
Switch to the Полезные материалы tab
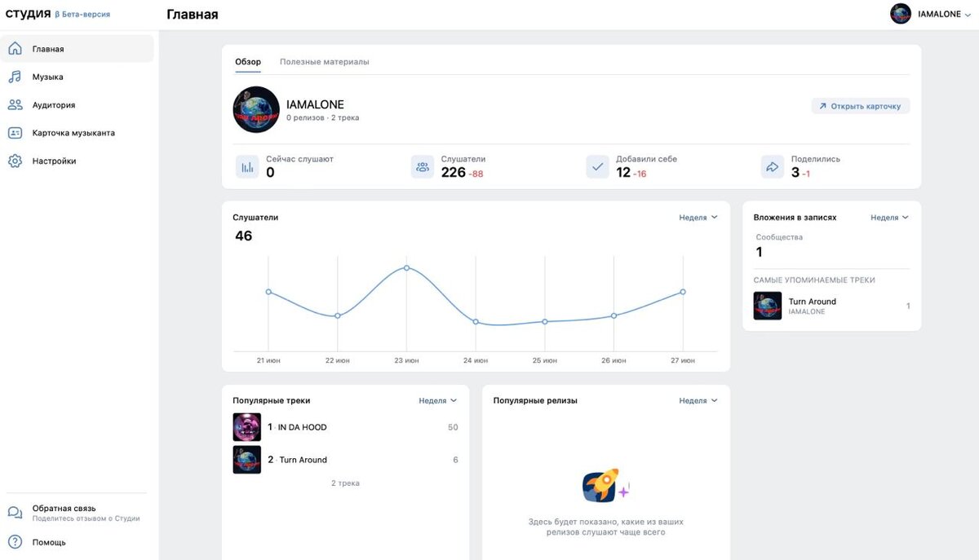tap(325, 62)
